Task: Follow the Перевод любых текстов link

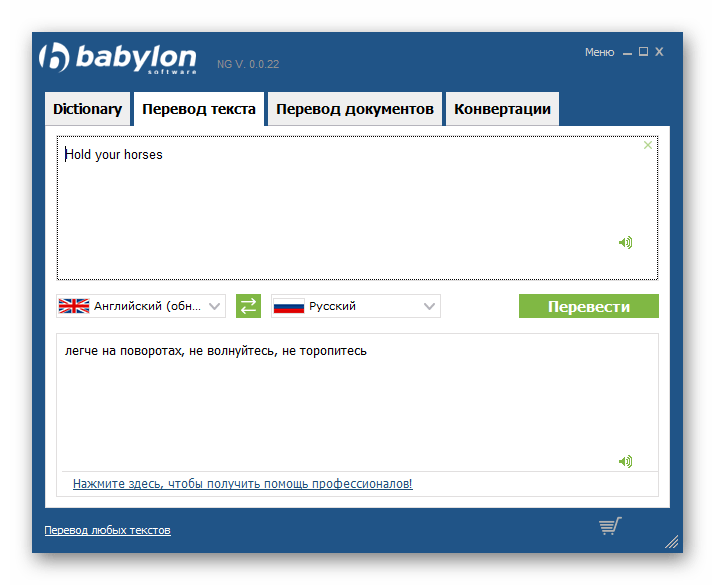Action: point(108,530)
